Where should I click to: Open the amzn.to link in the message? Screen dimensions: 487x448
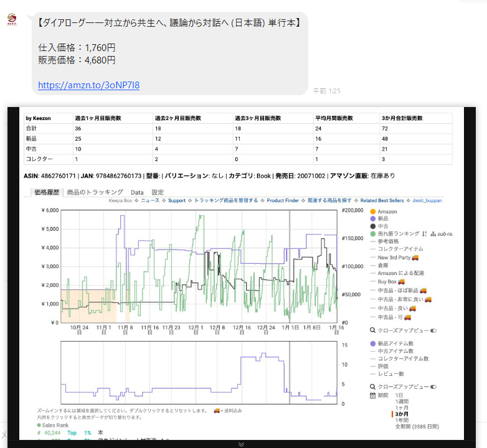pyautogui.click(x=88, y=85)
